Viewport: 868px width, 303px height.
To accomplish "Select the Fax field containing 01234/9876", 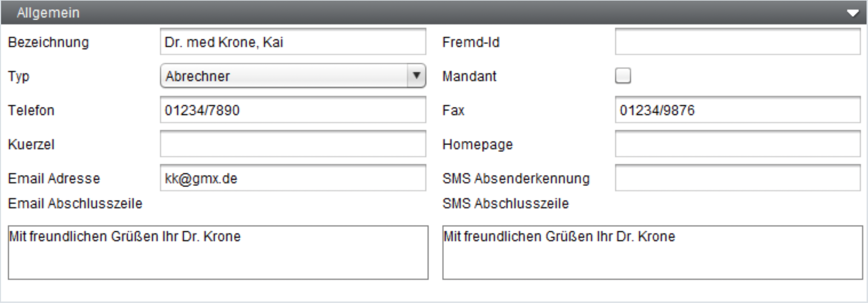I will (x=738, y=110).
